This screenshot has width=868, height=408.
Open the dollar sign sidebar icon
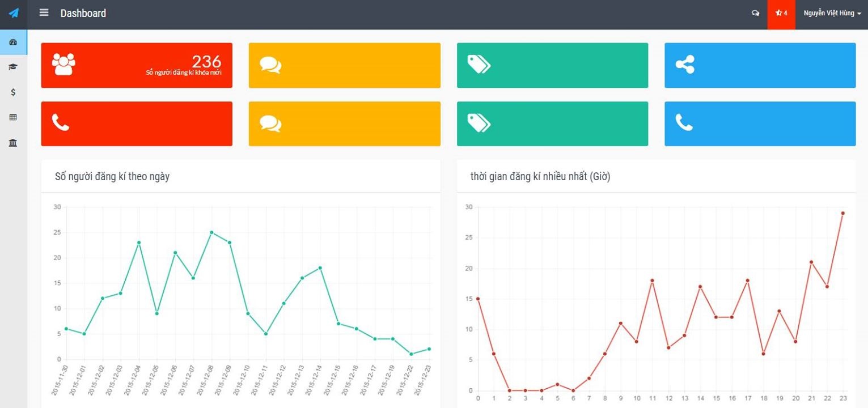click(13, 92)
